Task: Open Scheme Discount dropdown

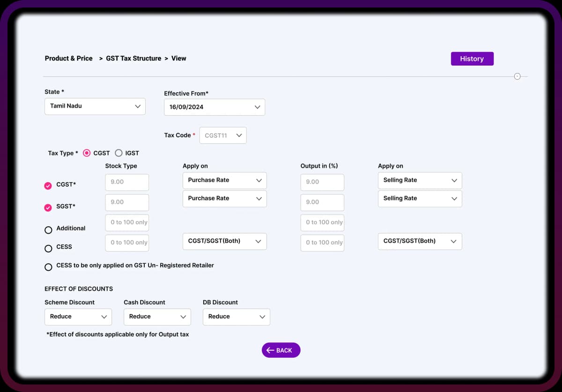Action: [x=78, y=317]
